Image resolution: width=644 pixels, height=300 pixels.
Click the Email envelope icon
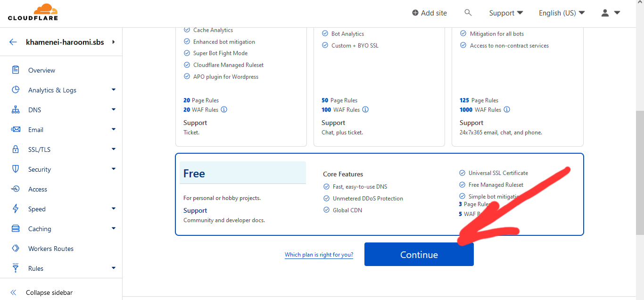[x=16, y=129]
